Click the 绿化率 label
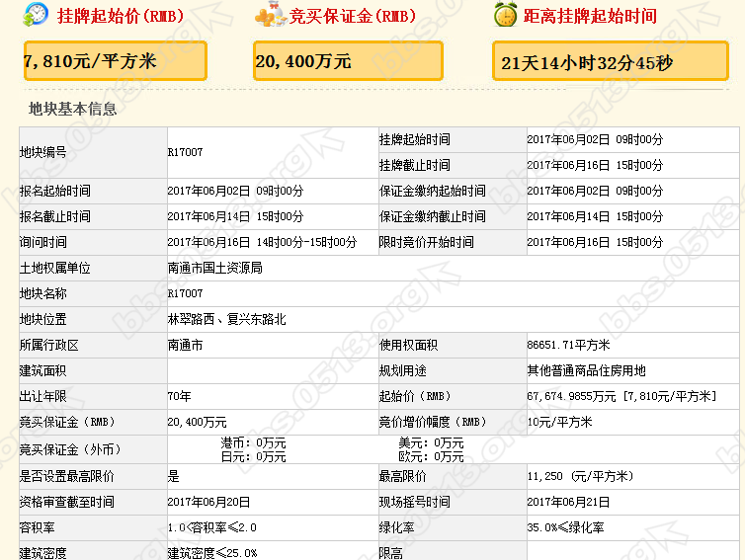 [x=397, y=527]
